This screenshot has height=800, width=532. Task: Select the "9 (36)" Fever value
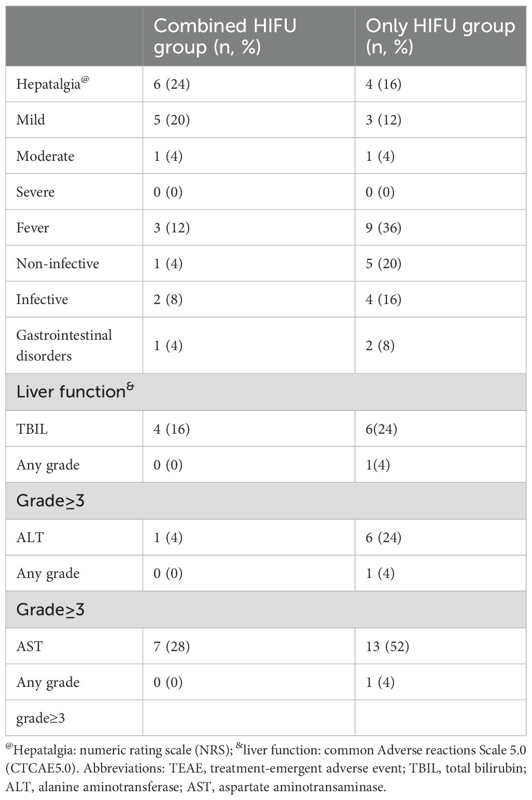tap(383, 227)
